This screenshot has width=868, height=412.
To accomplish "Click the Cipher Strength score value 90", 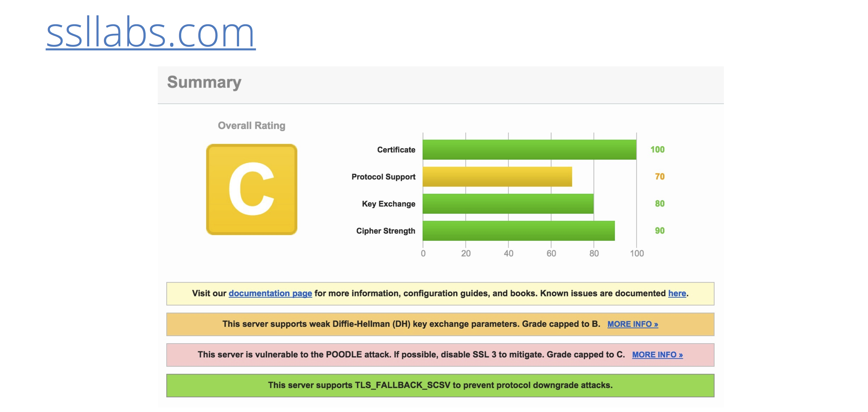I will 659,231.
